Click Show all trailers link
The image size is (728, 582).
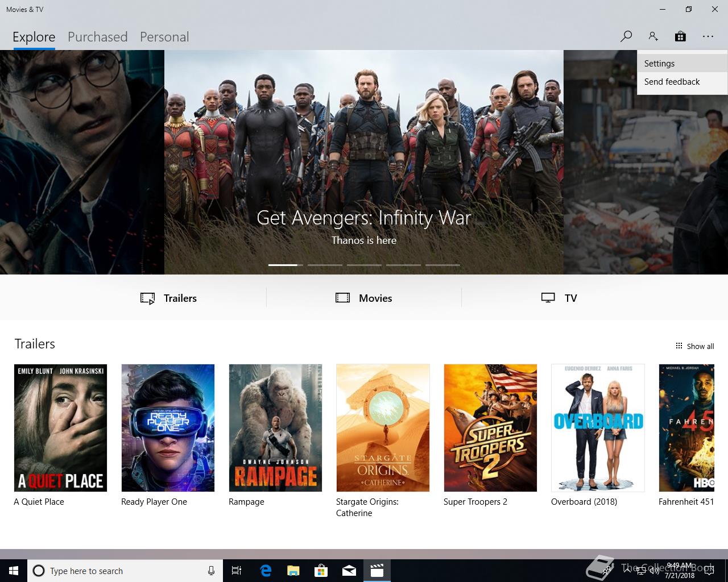click(694, 346)
